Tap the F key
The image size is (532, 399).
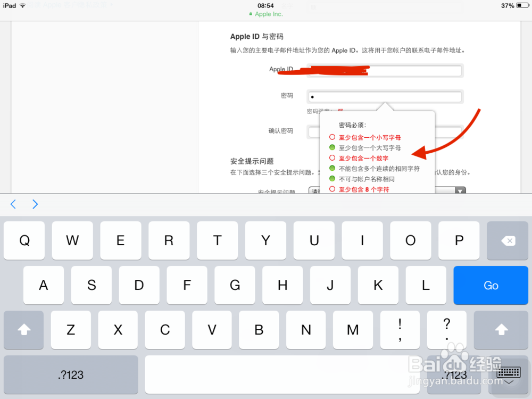tap(187, 285)
